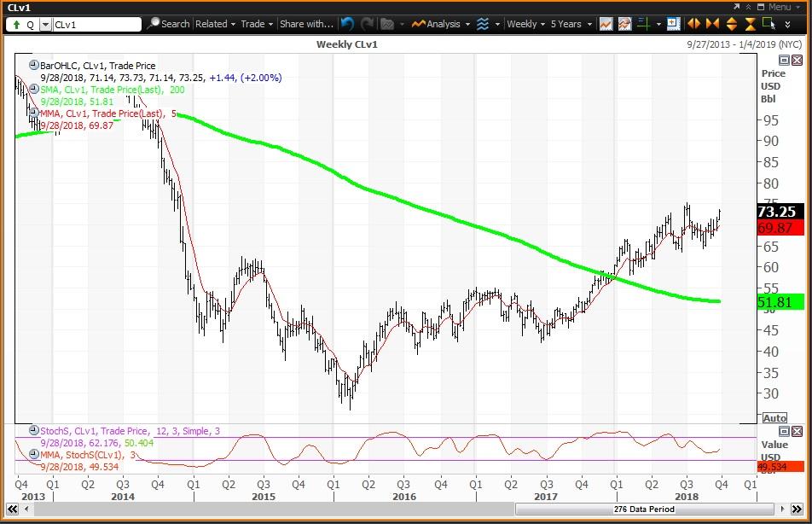Image resolution: width=812 pixels, height=524 pixels.
Task: Click the candlestick chart style icon
Action: click(x=606, y=24)
